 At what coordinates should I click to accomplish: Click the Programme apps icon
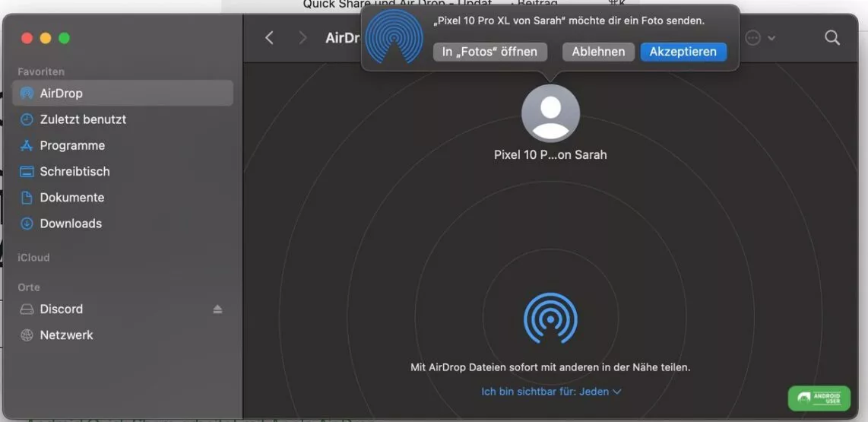27,145
